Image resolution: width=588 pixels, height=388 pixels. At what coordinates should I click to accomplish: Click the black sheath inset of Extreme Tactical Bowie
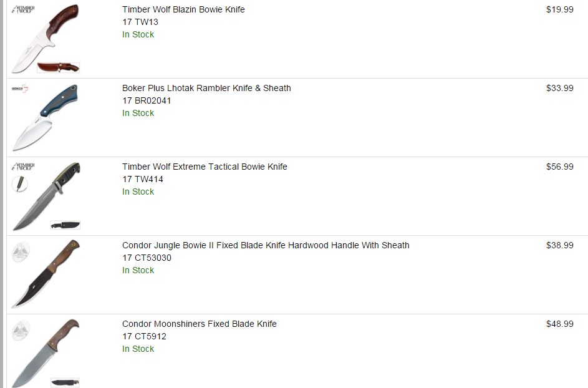[x=65, y=225]
